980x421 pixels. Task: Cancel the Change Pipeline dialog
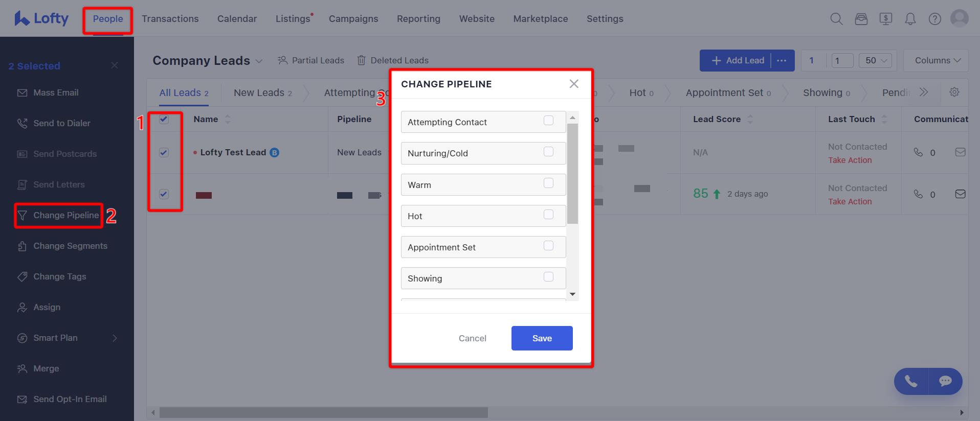[473, 338]
